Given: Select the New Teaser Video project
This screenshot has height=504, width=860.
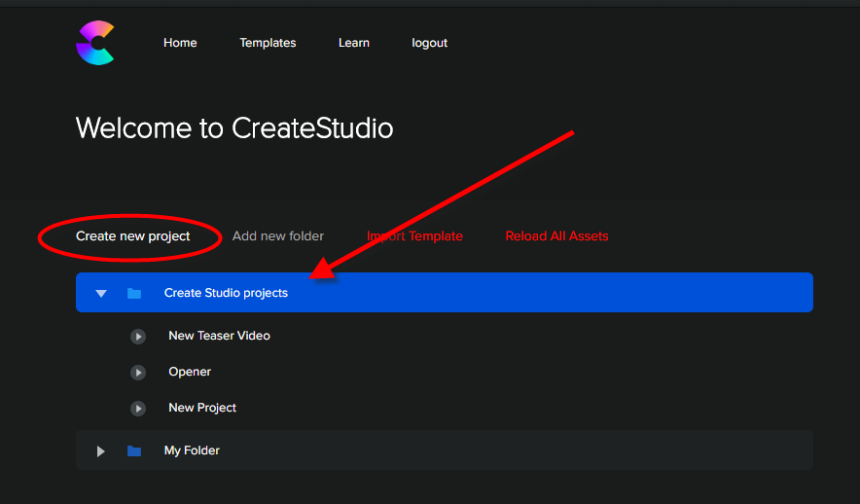Looking at the screenshot, I should click(x=220, y=336).
